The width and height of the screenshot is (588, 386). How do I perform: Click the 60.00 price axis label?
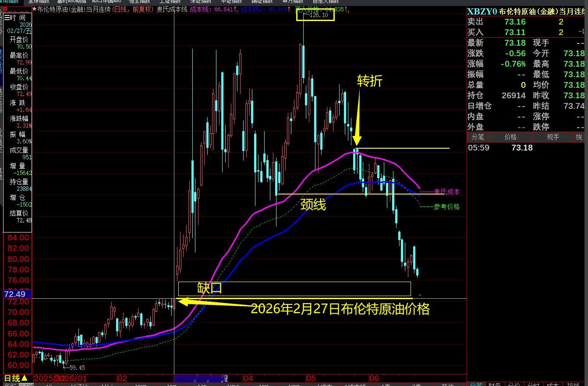click(x=18, y=365)
